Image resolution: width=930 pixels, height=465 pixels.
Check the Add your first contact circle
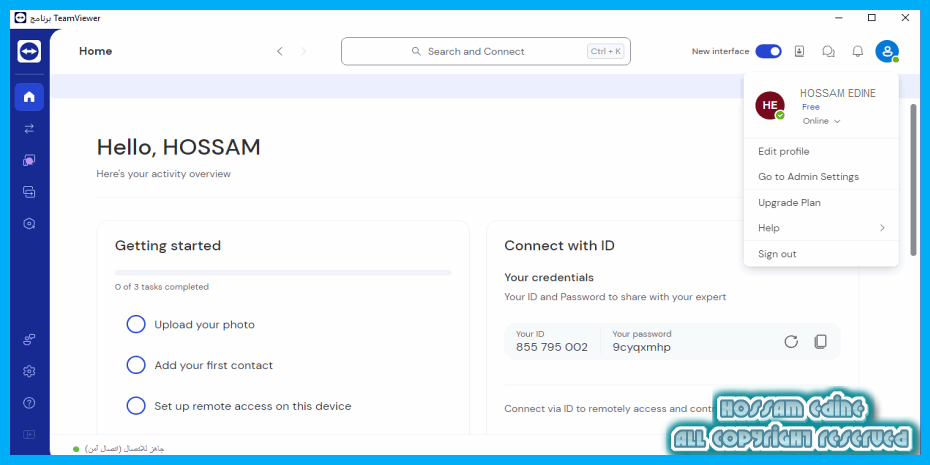136,365
